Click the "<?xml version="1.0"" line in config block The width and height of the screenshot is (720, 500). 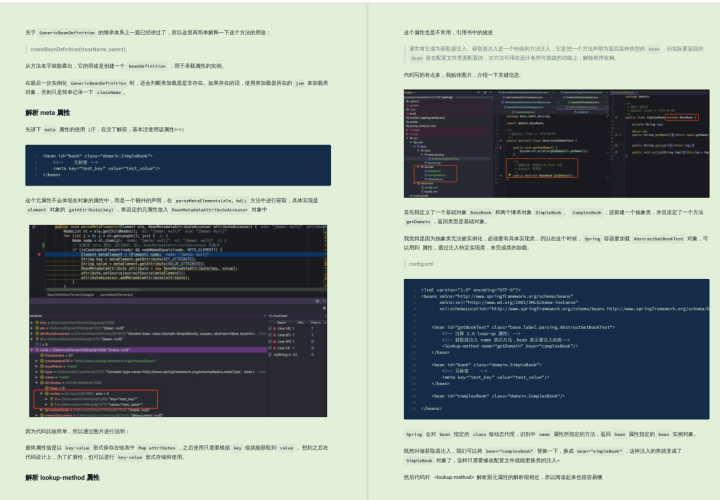pos(471,290)
